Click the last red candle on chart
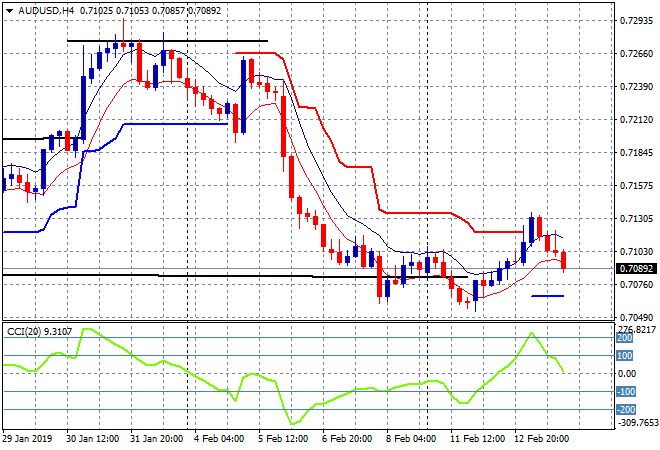 [564, 260]
